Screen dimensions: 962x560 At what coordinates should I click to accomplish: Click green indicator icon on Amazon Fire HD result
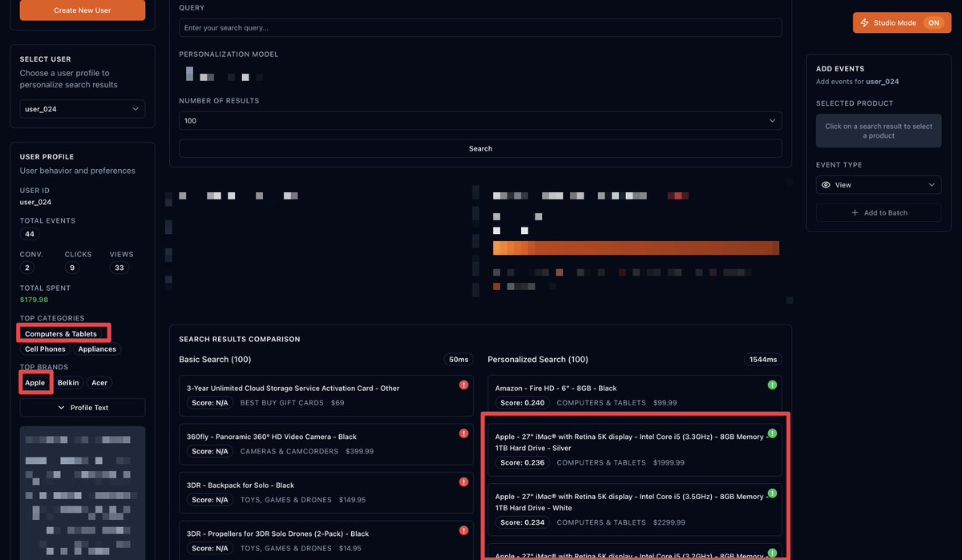[x=772, y=385]
